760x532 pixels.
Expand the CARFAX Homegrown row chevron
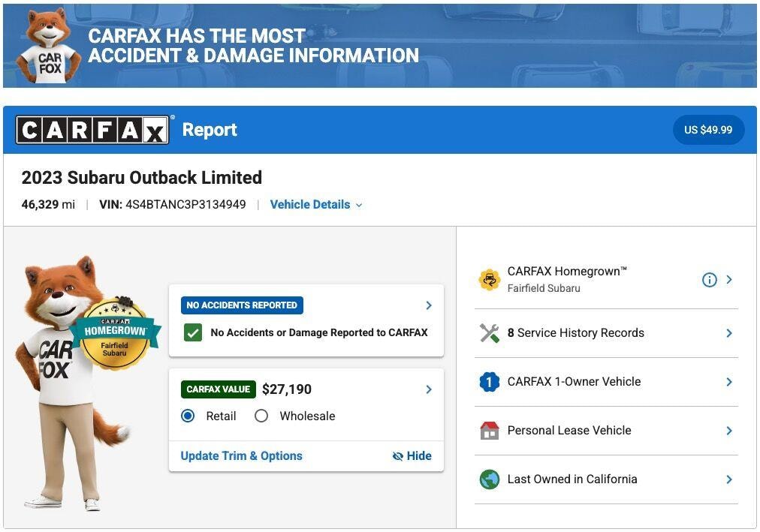point(729,280)
